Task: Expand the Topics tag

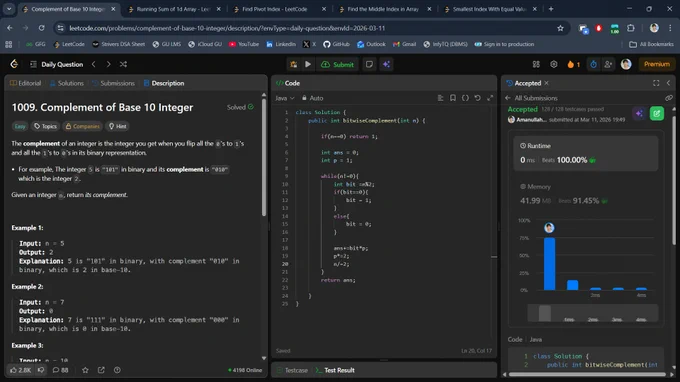Action: 46,126
